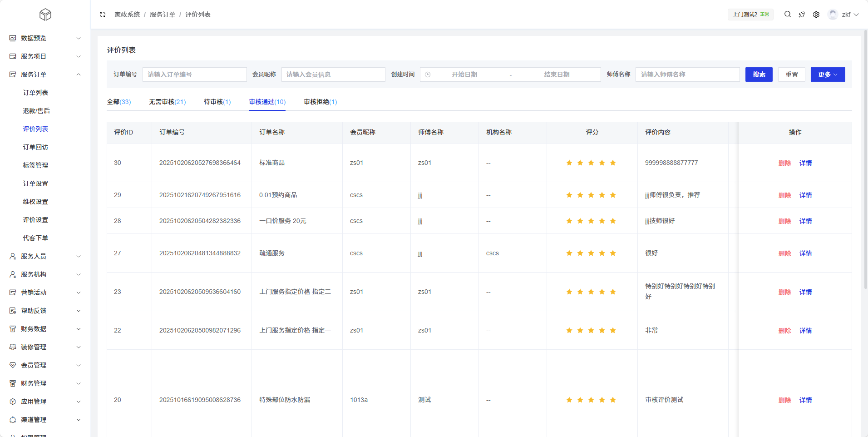
Task: Focus the 订单编号 input field
Action: point(194,74)
